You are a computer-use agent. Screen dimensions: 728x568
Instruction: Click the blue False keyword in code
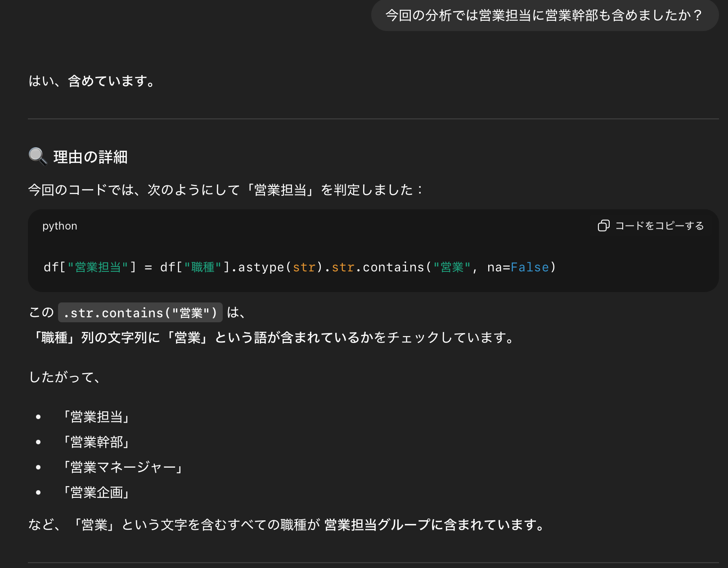(x=530, y=267)
